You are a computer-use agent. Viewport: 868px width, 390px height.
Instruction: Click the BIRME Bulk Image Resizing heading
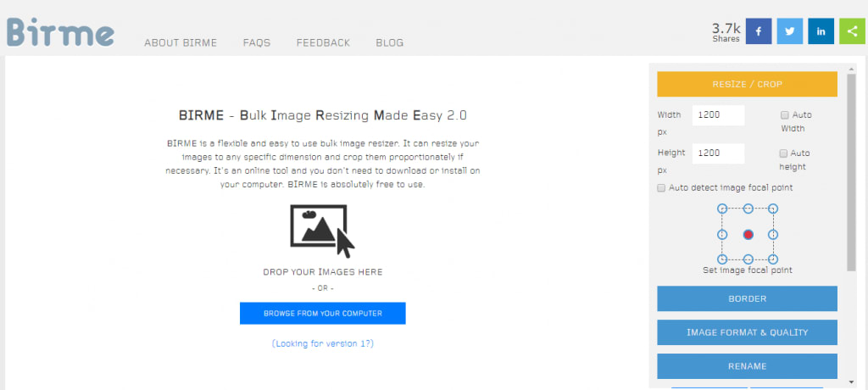point(323,115)
